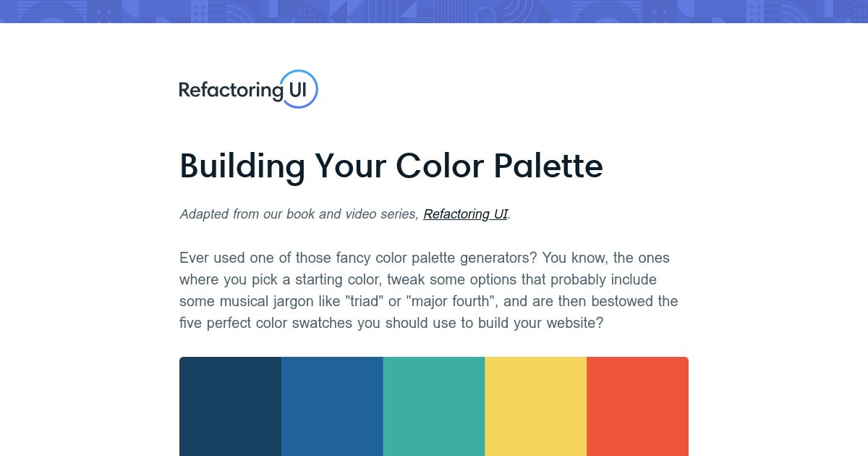Click the circle ring shape in the banner center
The width and height of the screenshot is (868, 456).
[x=486, y=16]
